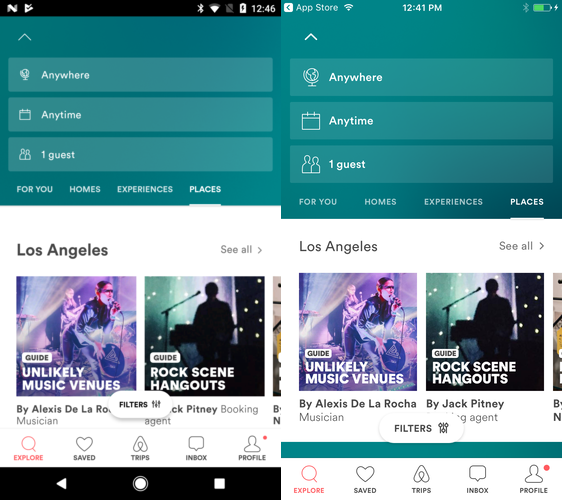The height and width of the screenshot is (500, 562).
Task: Click guests icon in Android screen
Action: point(25,154)
